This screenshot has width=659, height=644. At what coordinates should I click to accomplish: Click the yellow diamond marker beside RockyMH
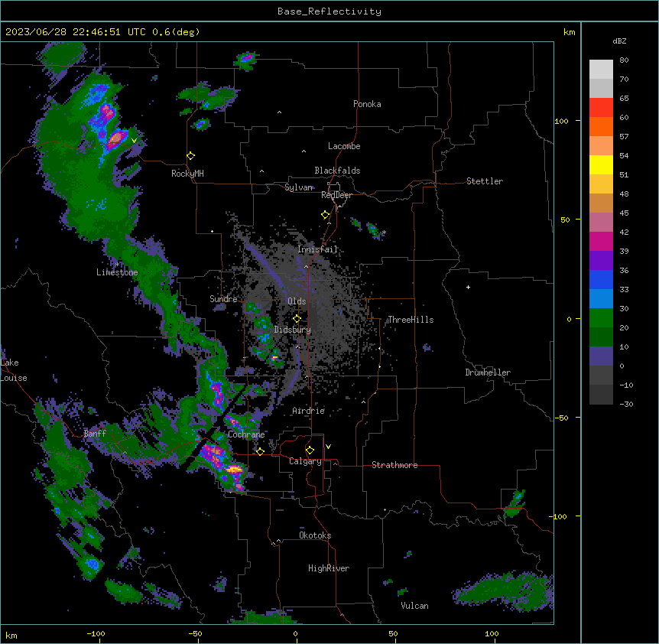point(191,156)
